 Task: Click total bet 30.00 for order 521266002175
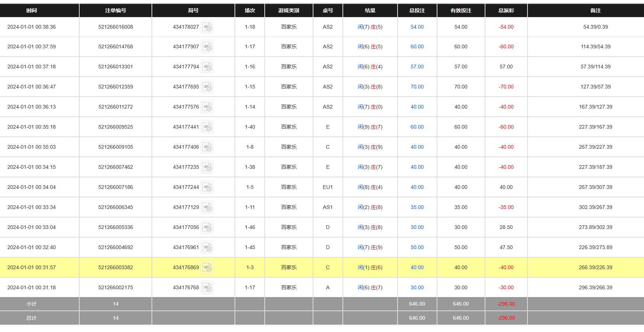(417, 287)
